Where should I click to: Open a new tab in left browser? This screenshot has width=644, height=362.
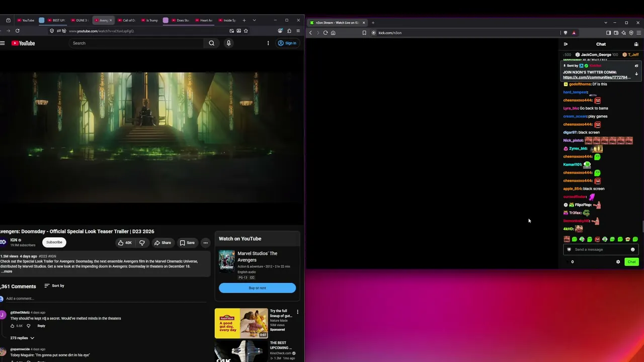(x=244, y=20)
